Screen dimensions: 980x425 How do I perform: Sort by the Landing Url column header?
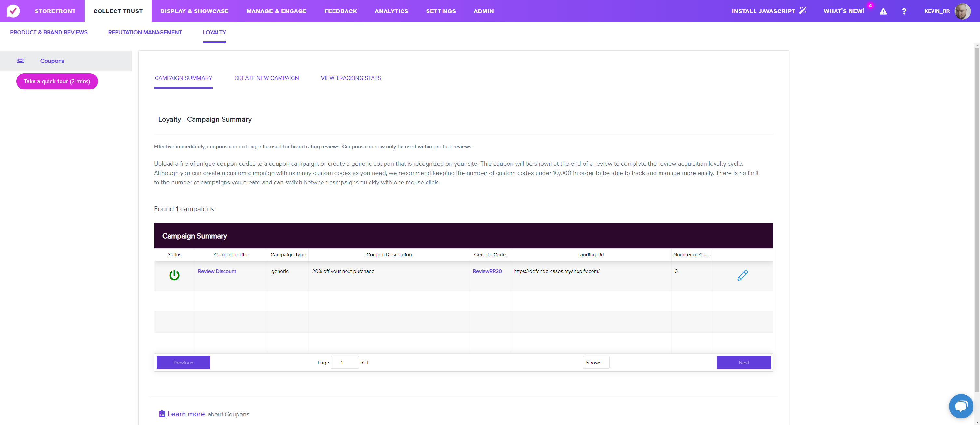(x=591, y=255)
